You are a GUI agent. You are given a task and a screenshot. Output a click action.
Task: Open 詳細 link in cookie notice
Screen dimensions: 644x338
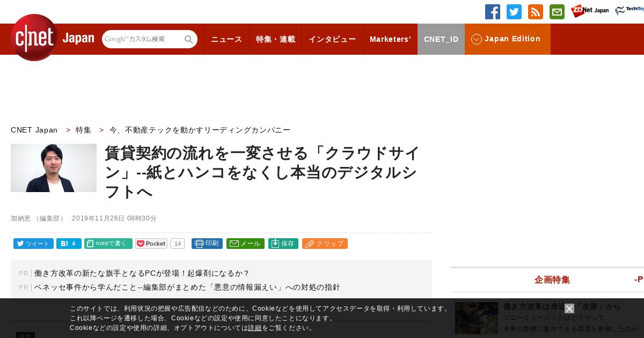(255, 328)
